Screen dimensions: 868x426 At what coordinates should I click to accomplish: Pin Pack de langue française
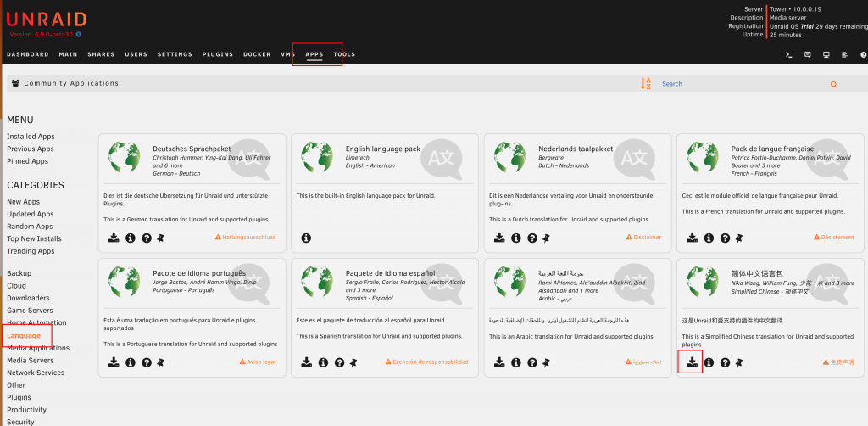tap(739, 238)
